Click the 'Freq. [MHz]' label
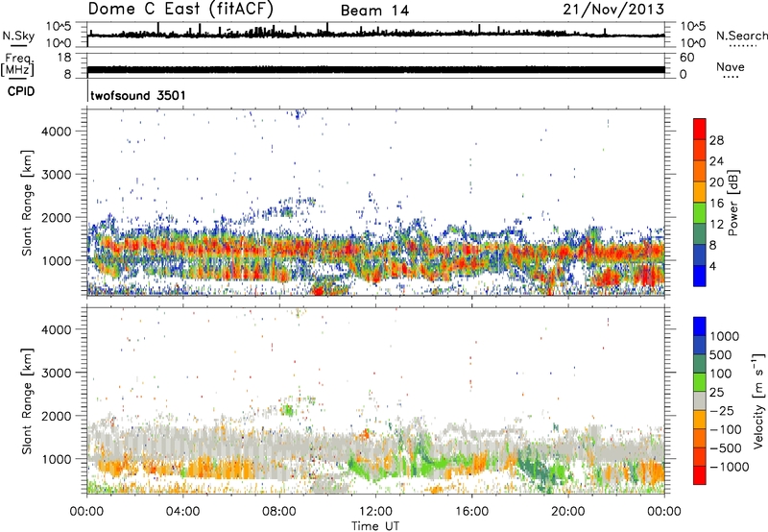This screenshot has width=768, height=532. pos(18,65)
